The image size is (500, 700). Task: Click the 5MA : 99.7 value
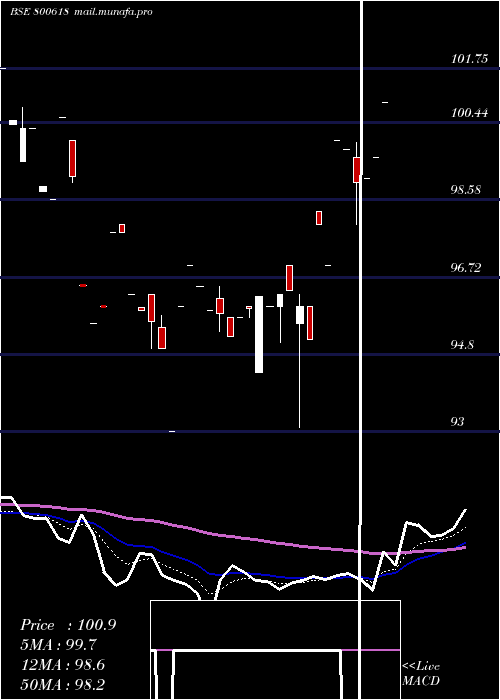click(58, 645)
